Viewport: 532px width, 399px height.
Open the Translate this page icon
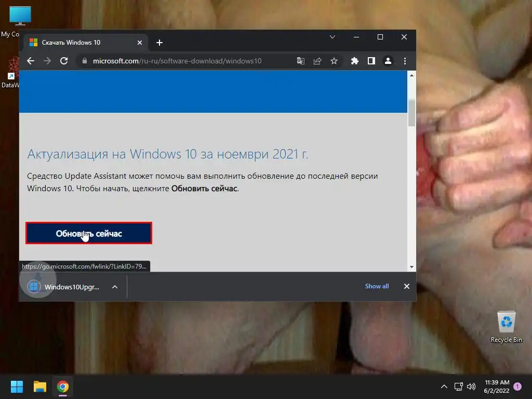pos(301,61)
